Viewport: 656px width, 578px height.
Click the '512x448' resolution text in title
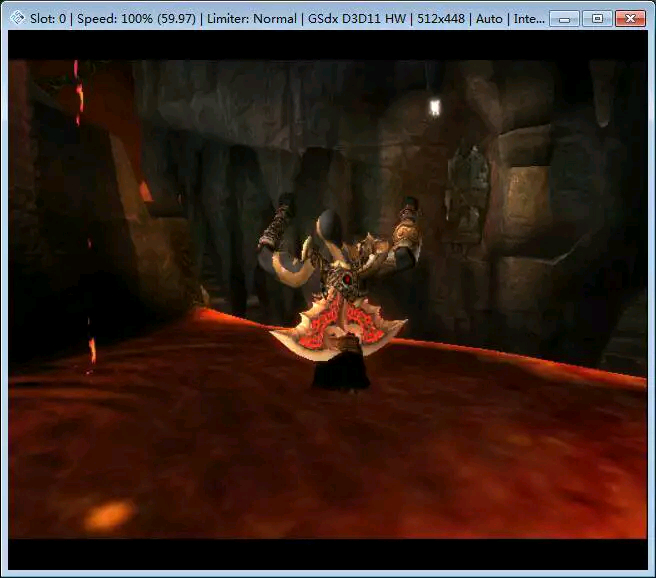441,19
